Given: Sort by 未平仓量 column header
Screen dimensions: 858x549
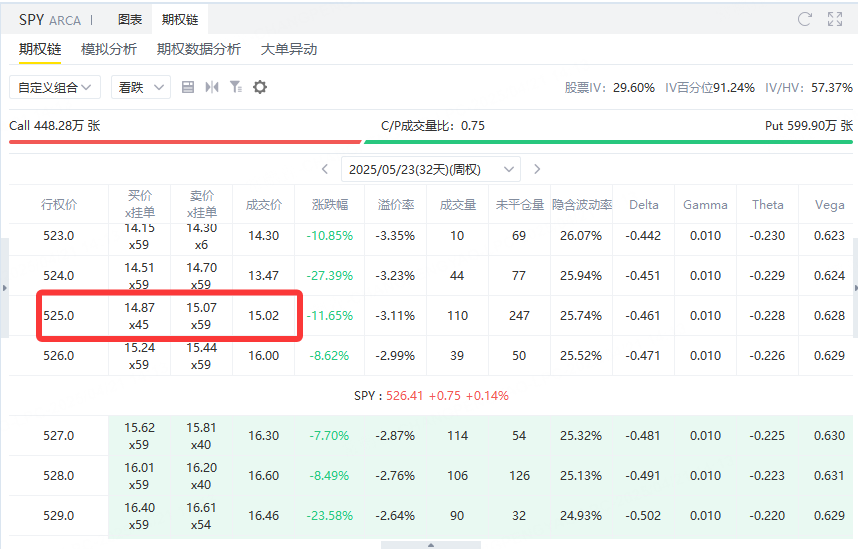Looking at the screenshot, I should (519, 205).
